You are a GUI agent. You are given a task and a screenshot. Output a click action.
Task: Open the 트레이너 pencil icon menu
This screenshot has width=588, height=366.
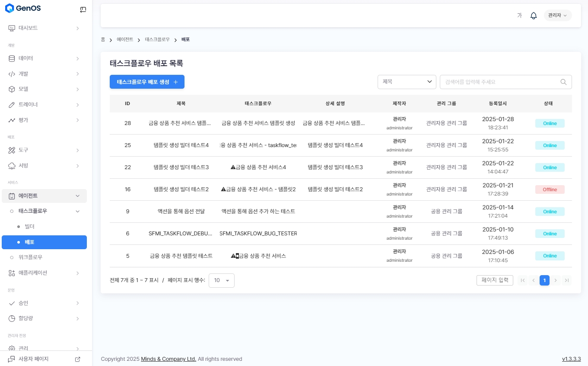tap(12, 105)
